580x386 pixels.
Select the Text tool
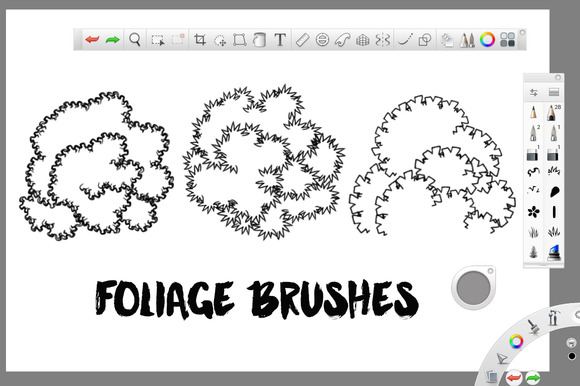tap(280, 39)
